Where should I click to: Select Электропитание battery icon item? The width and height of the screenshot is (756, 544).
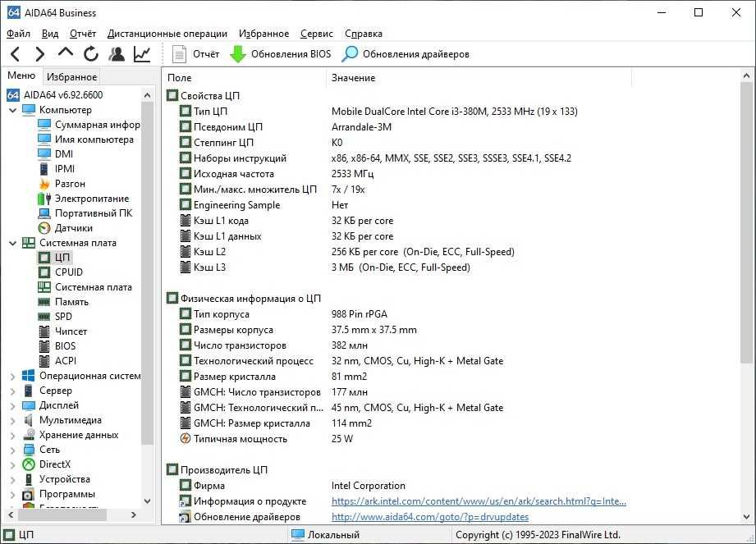click(x=84, y=199)
